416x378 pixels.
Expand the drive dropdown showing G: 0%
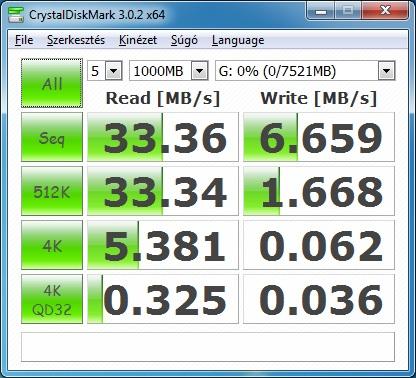386,71
